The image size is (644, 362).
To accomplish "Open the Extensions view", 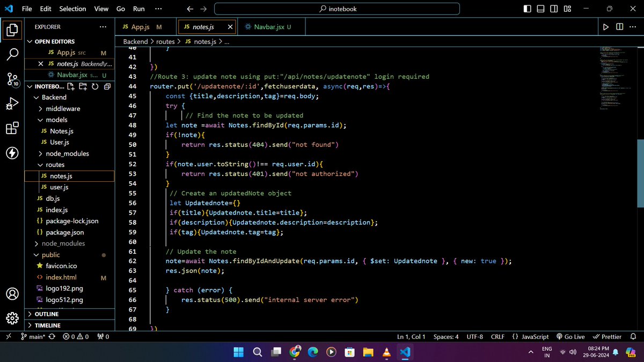I will pyautogui.click(x=12, y=129).
